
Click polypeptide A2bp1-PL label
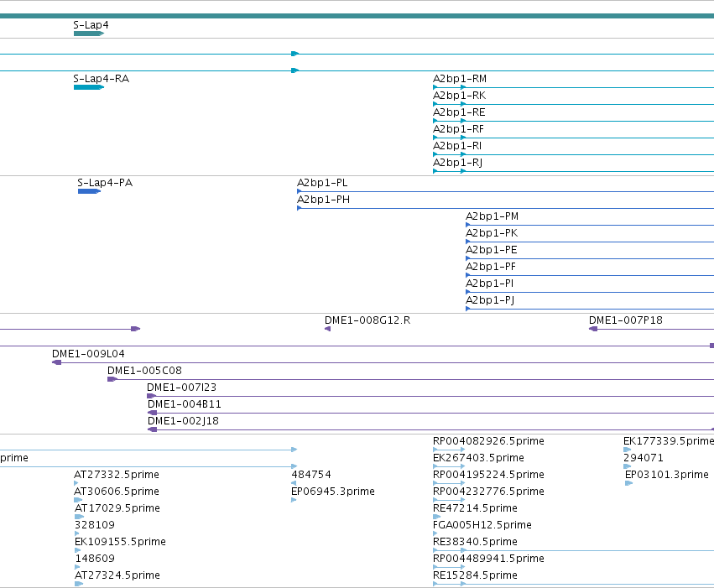(x=322, y=183)
